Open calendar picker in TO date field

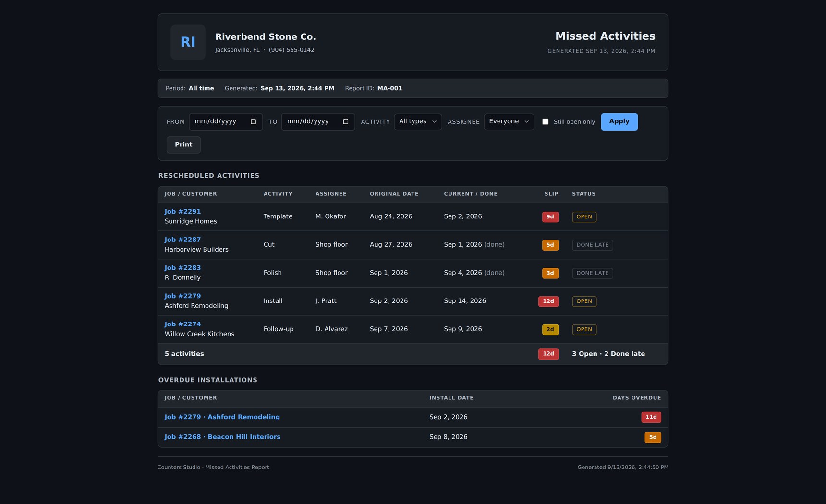345,122
